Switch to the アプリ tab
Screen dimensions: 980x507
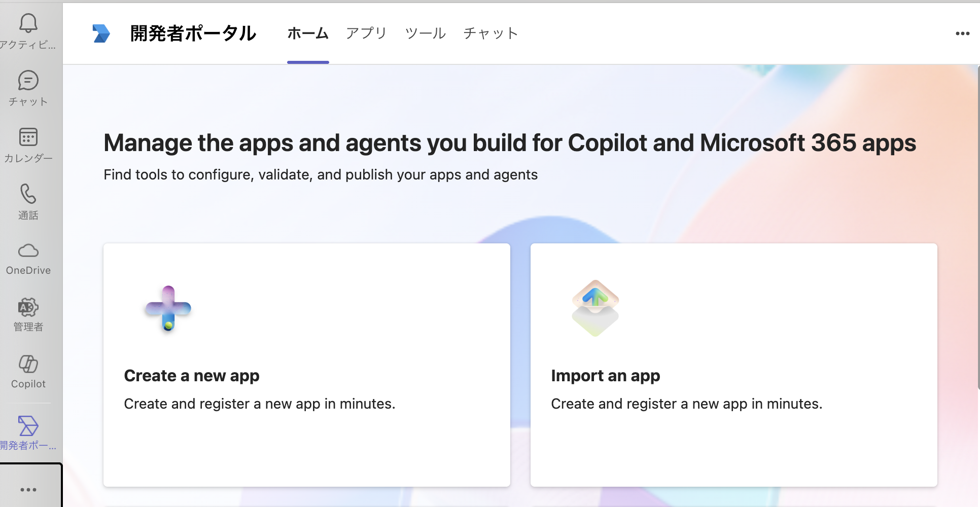pos(366,33)
